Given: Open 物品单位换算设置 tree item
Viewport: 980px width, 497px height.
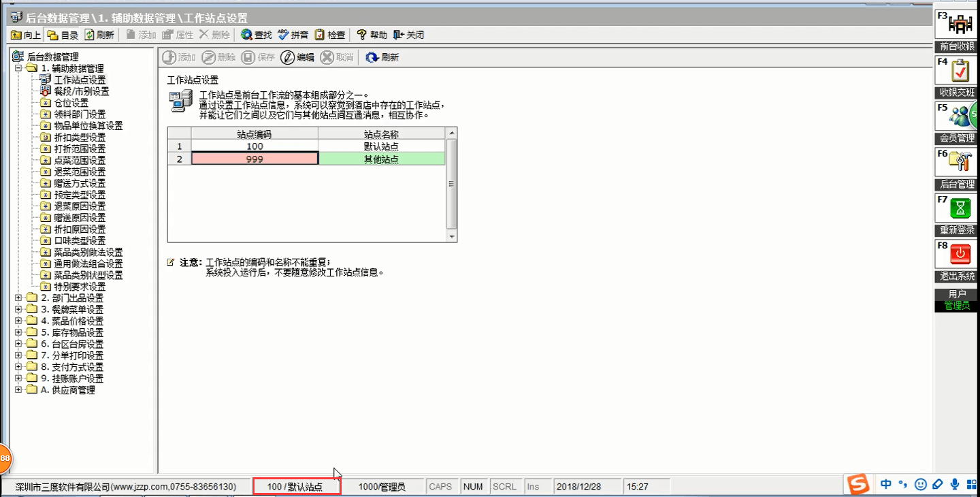Looking at the screenshot, I should (88, 126).
